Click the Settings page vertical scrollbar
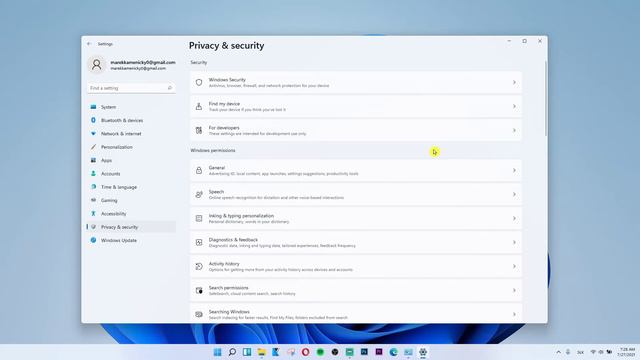This screenshot has height=360, width=640. click(546, 99)
